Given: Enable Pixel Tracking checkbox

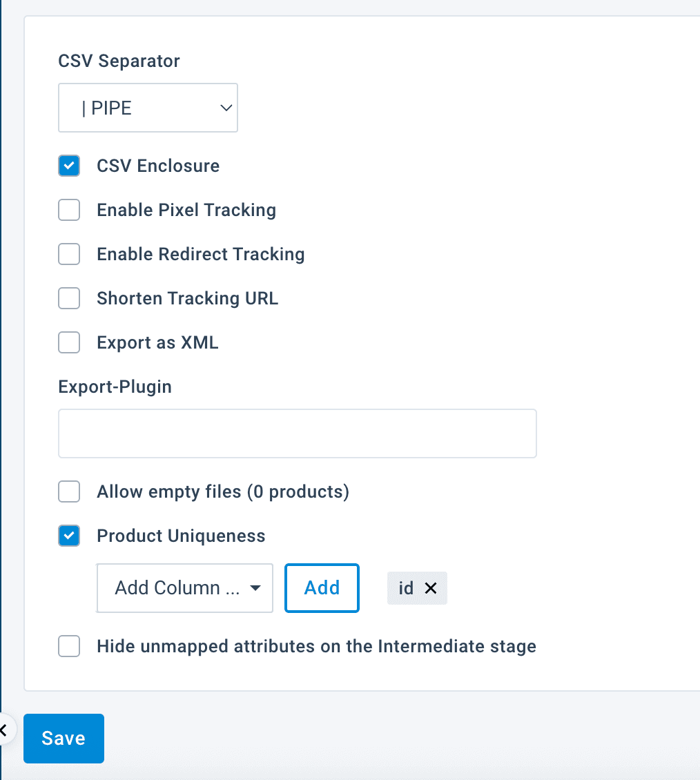Looking at the screenshot, I should click(69, 210).
